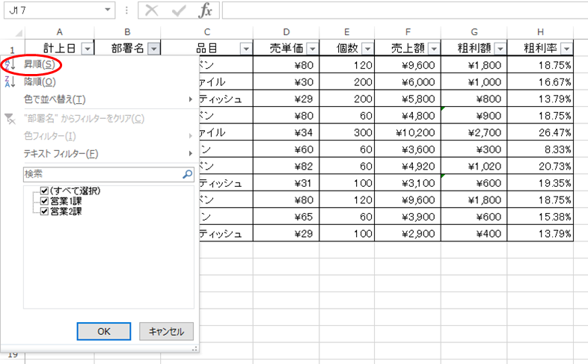
Task: Click the search magnifier icon in filter box
Action: [187, 174]
